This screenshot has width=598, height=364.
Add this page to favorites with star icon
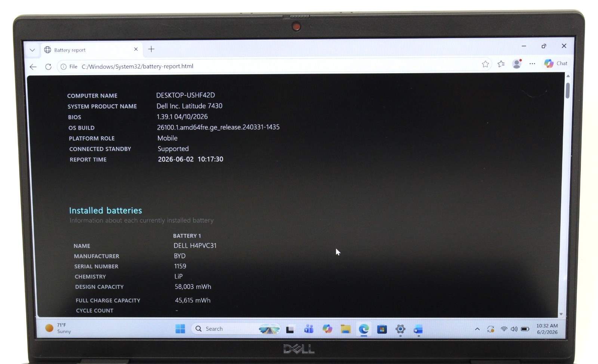click(x=485, y=64)
